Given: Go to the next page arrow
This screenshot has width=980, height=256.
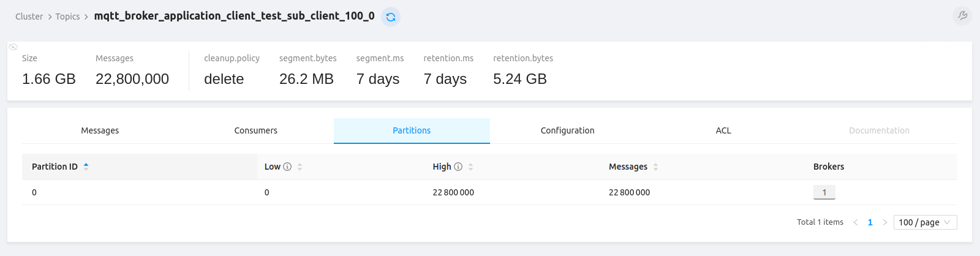Looking at the screenshot, I should tap(884, 222).
